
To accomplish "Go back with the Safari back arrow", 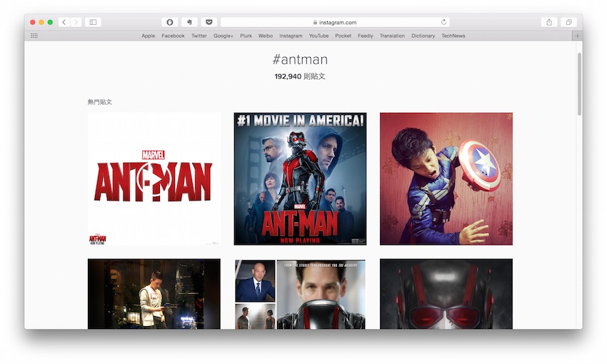I will (64, 22).
